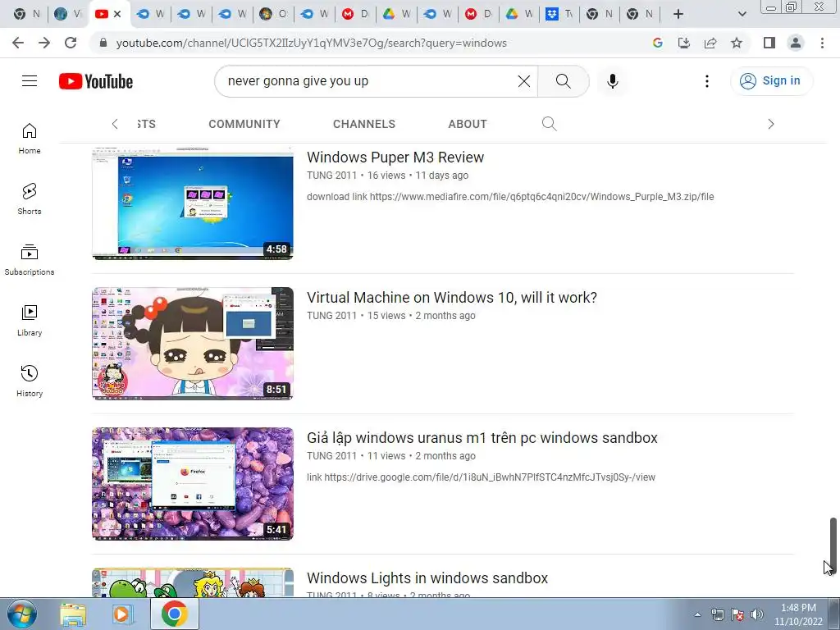
Task: Open Library in the sidebar
Action: point(30,321)
